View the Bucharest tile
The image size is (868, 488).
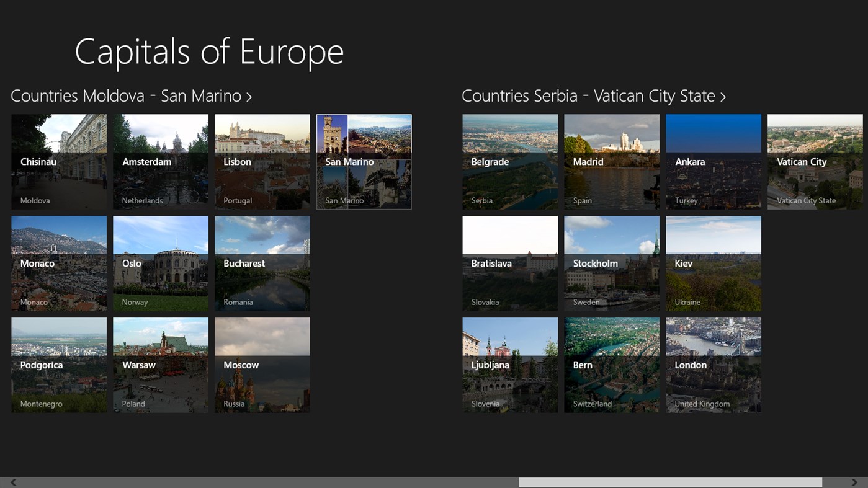coord(262,263)
